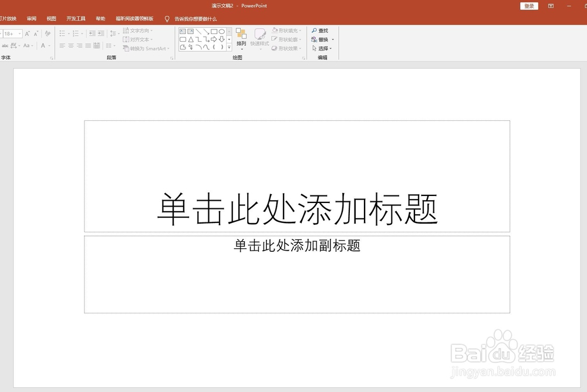Open the 视图 view tab
587x392 pixels.
tap(51, 19)
